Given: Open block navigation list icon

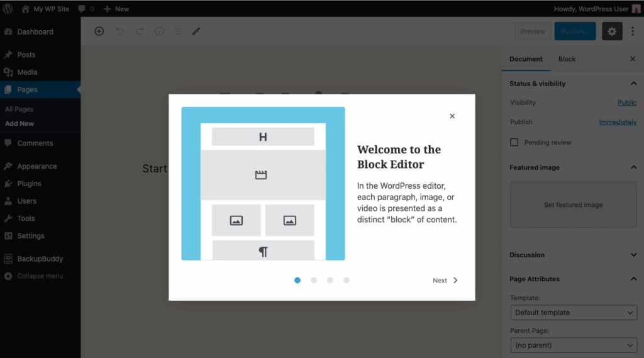Looking at the screenshot, I should 178,31.
